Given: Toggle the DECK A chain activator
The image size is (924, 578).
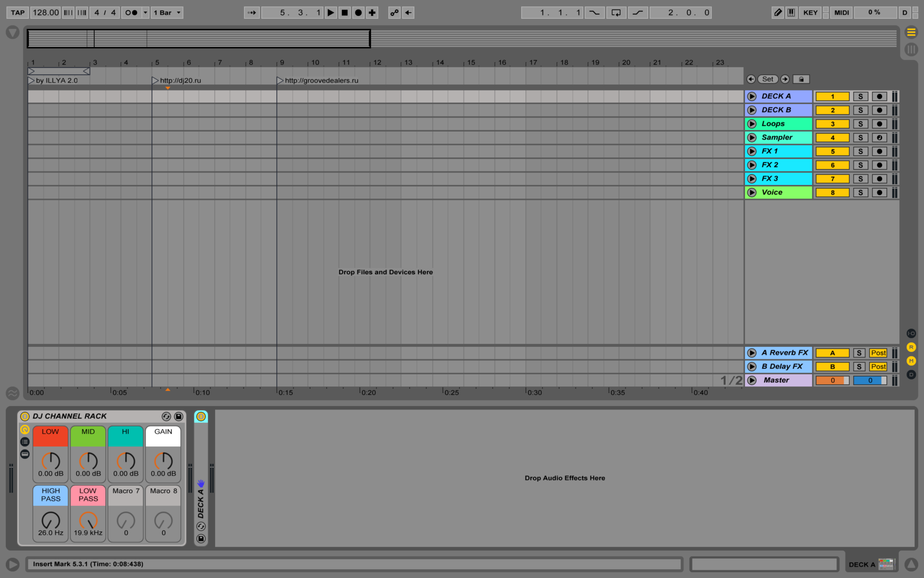Looking at the screenshot, I should click(201, 416).
